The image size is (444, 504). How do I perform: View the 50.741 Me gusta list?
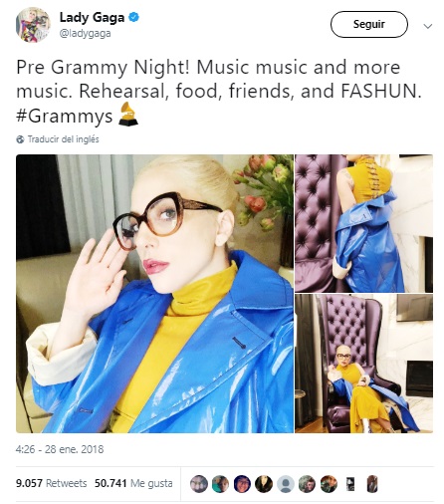click(133, 483)
